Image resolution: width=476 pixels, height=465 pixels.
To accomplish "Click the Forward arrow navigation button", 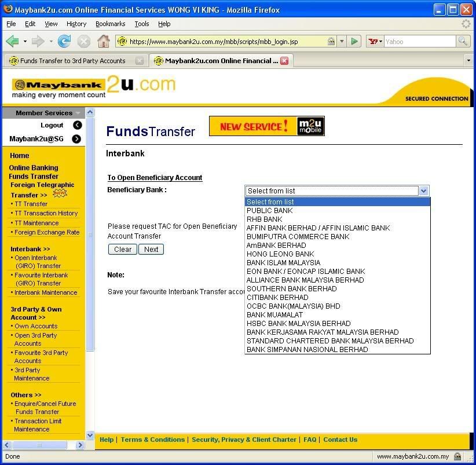I will click(x=38, y=41).
